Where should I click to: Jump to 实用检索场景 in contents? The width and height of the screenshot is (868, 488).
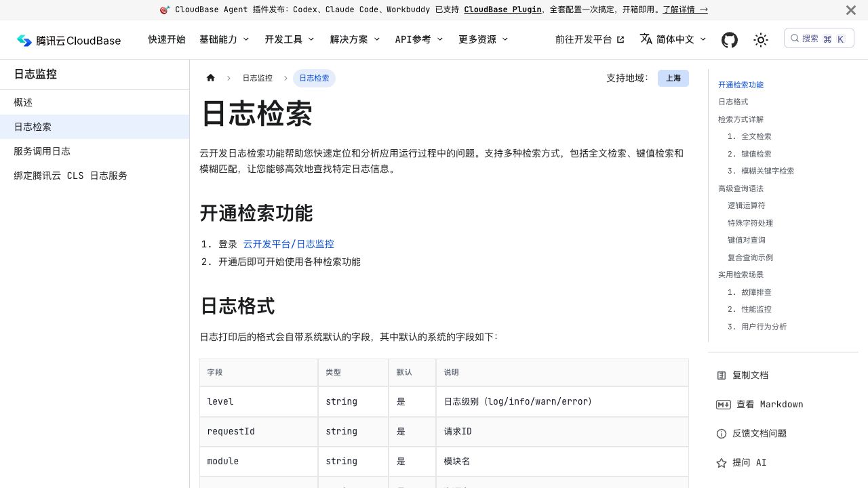pos(741,274)
